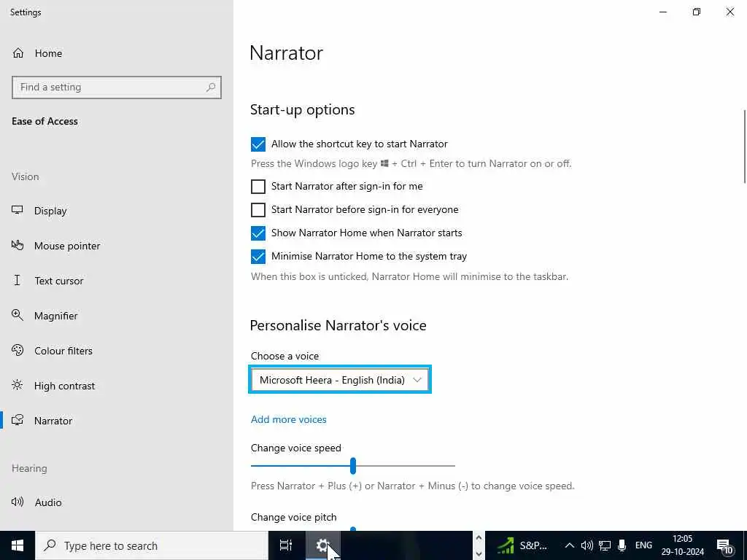Open the Colour filters palette icon
The width and height of the screenshot is (747, 560).
click(18, 350)
